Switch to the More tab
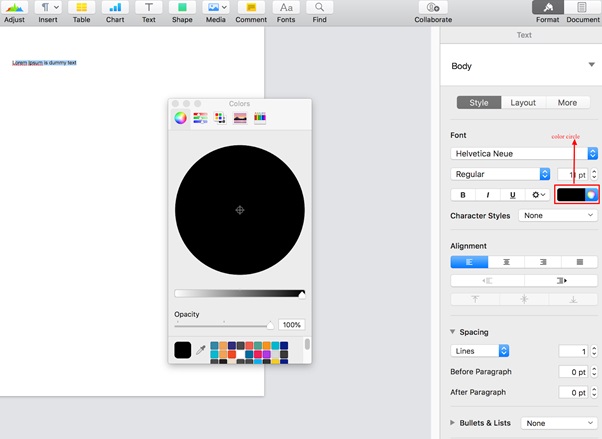602x439 pixels. 567,103
